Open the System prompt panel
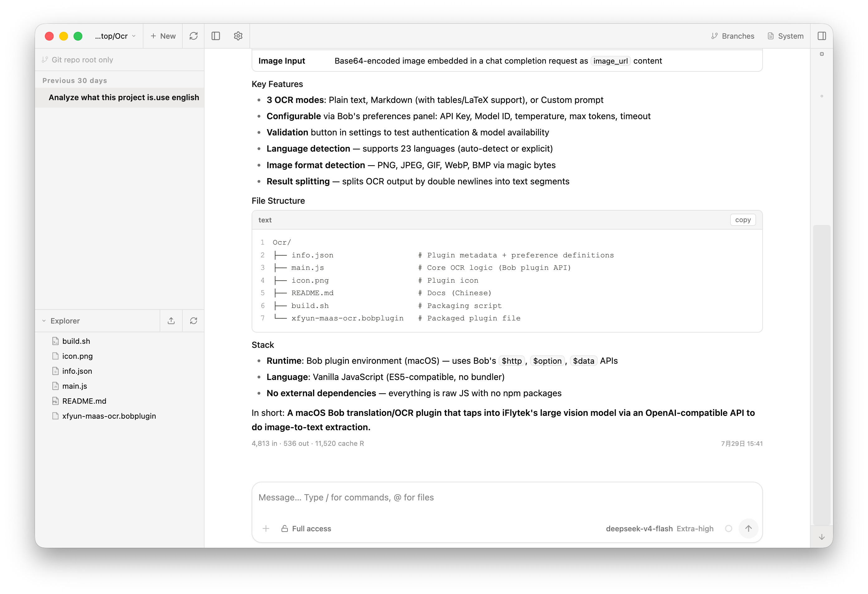The image size is (868, 594). coord(786,36)
